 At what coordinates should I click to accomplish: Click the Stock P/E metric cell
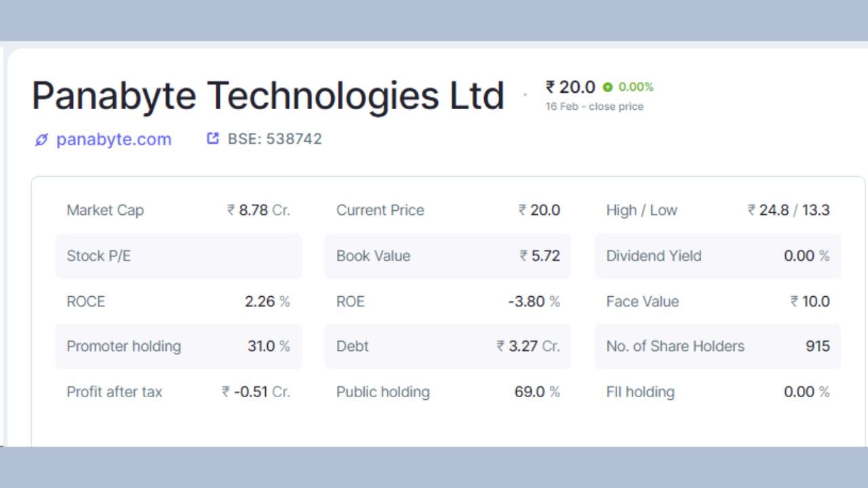tap(179, 256)
